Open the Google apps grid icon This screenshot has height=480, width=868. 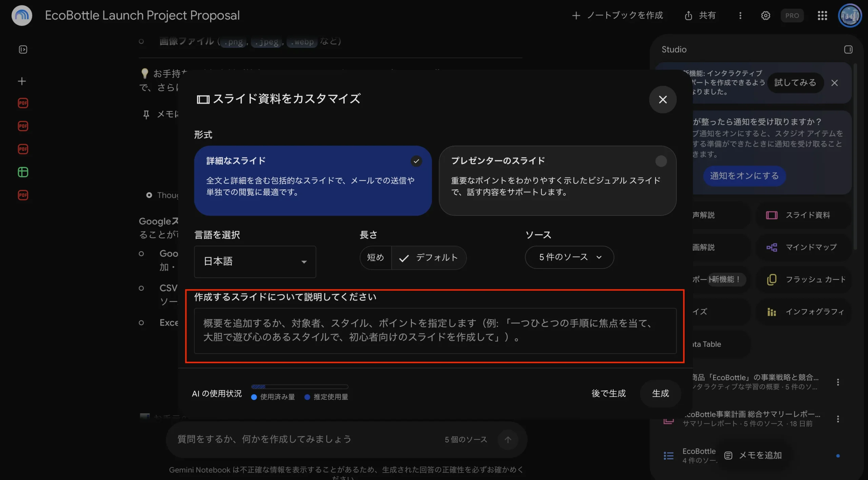822,16
